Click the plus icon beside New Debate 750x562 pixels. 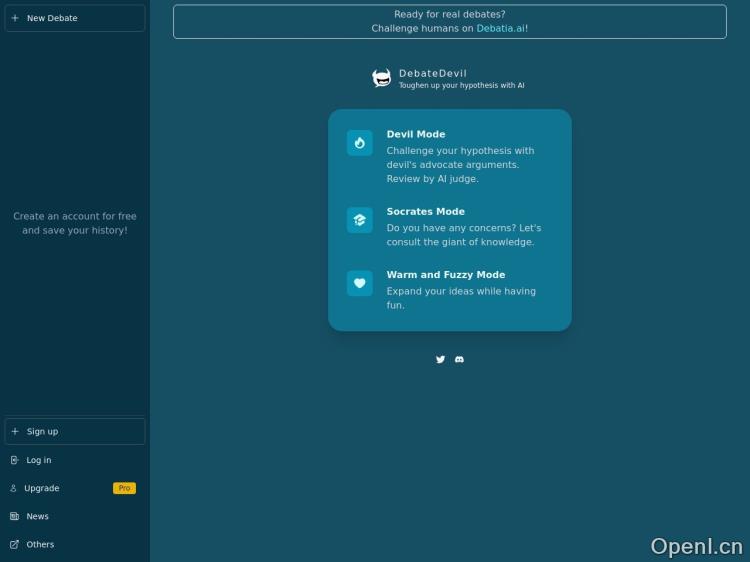point(15,18)
